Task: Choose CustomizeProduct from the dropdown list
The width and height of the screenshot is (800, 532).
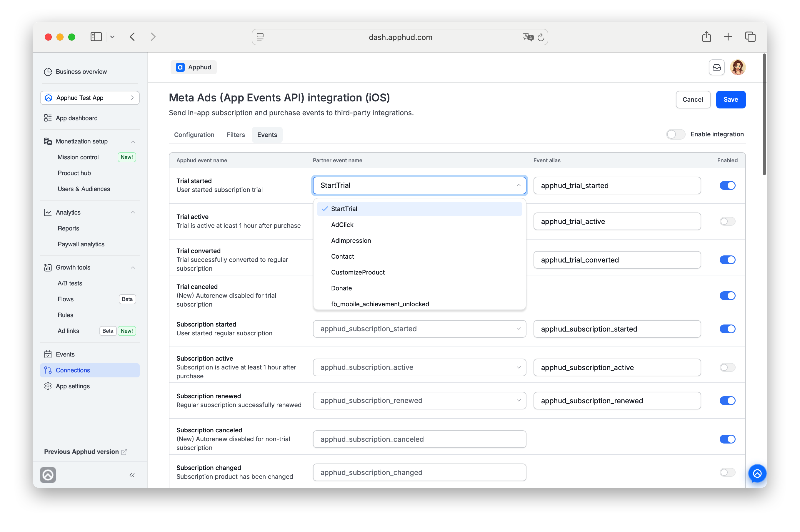Action: (x=419, y=272)
